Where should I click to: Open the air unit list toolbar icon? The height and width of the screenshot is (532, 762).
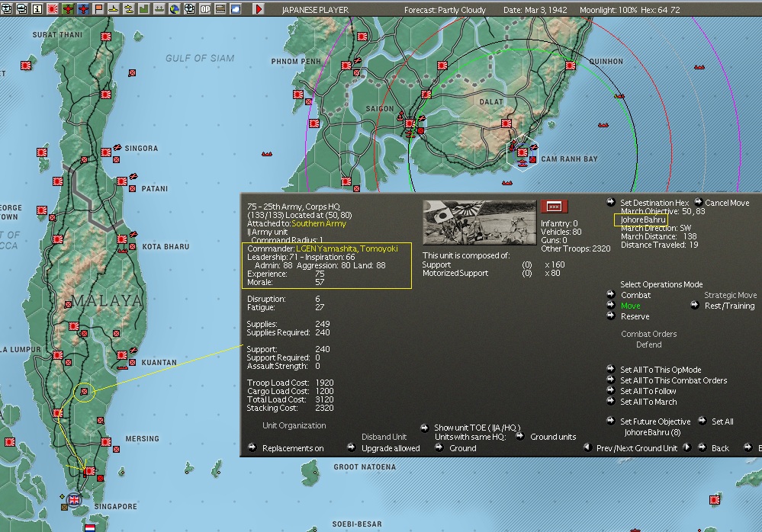click(7, 8)
